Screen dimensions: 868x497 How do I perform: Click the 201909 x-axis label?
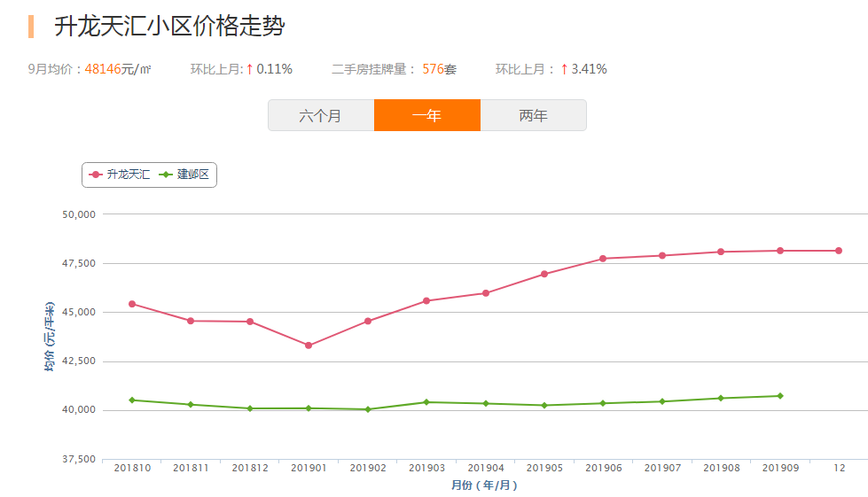[x=780, y=469]
